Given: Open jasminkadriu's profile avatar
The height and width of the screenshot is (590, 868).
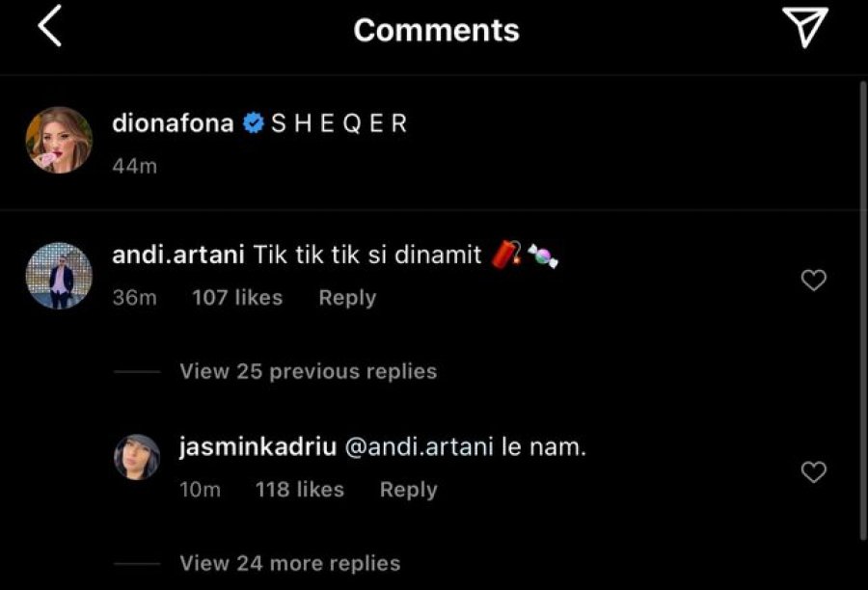Looking at the screenshot, I should 137,457.
